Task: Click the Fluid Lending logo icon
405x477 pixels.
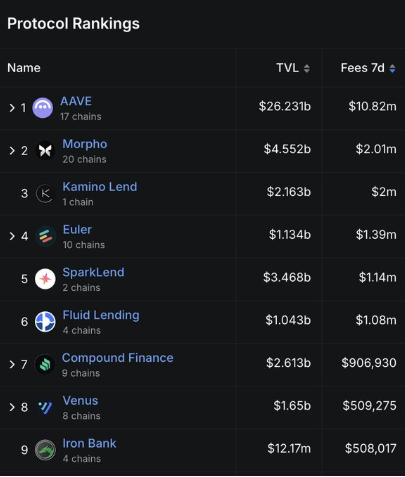Action: (45, 321)
